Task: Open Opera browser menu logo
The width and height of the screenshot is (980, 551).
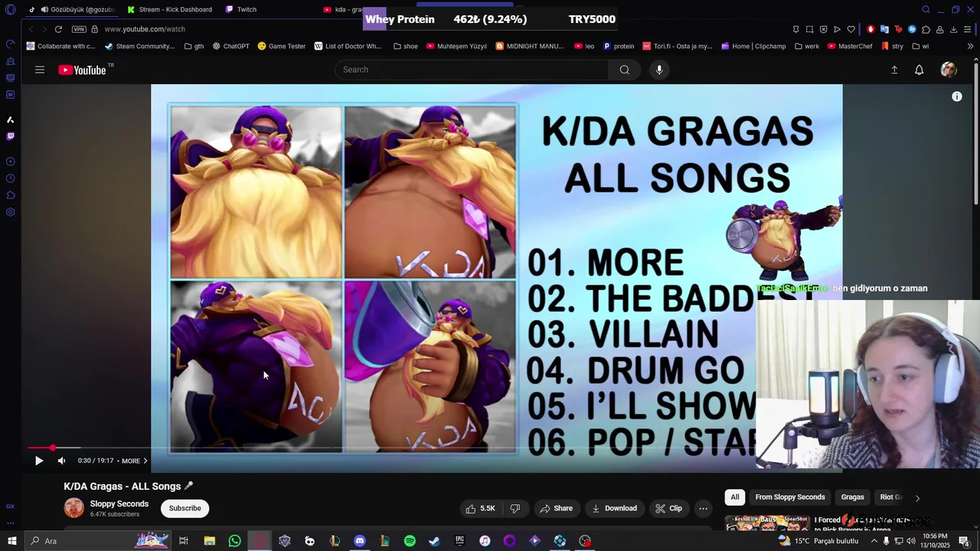Action: (x=11, y=10)
